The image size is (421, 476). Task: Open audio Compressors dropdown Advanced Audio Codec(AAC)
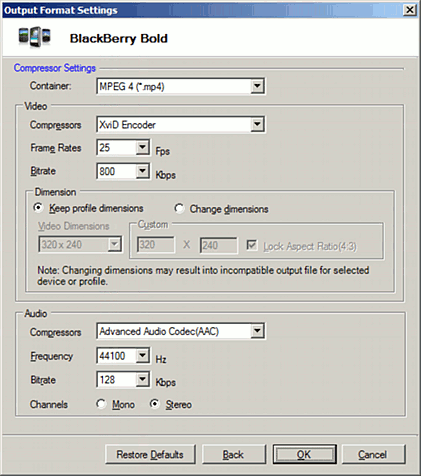[x=181, y=331]
